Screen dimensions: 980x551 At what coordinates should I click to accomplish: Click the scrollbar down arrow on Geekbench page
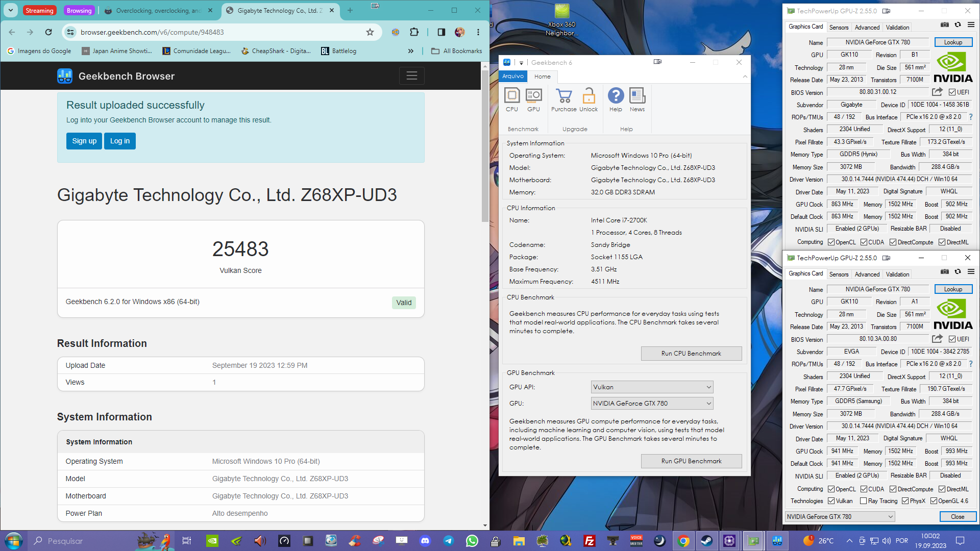(485, 525)
